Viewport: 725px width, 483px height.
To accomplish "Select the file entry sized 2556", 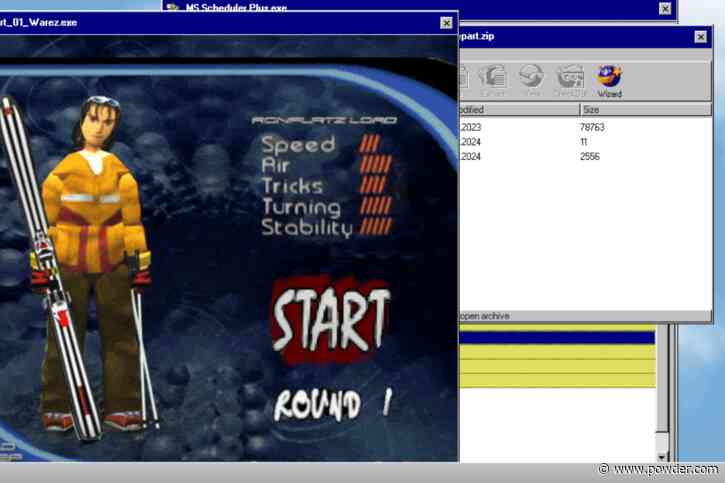I will click(x=585, y=157).
